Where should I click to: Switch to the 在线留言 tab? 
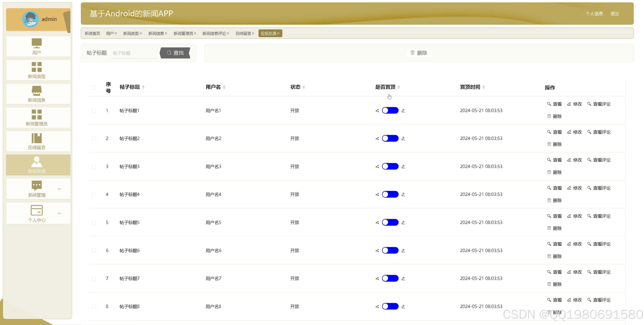coord(243,33)
